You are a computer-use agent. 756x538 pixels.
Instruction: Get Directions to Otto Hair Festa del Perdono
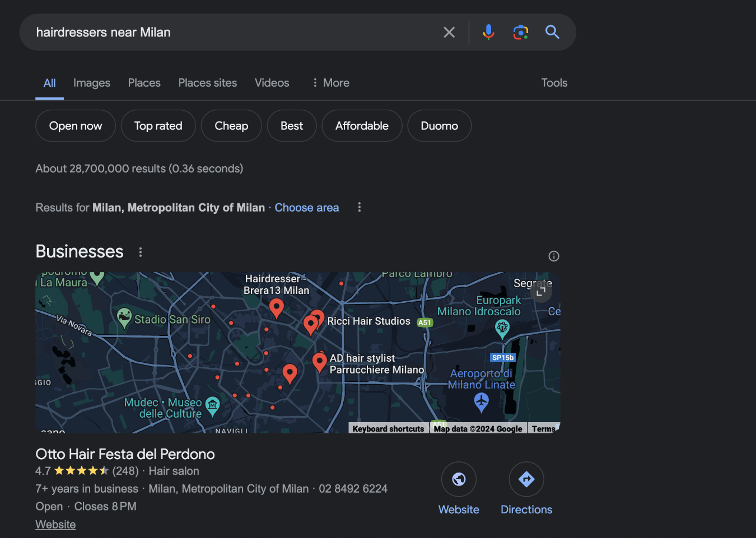(526, 479)
